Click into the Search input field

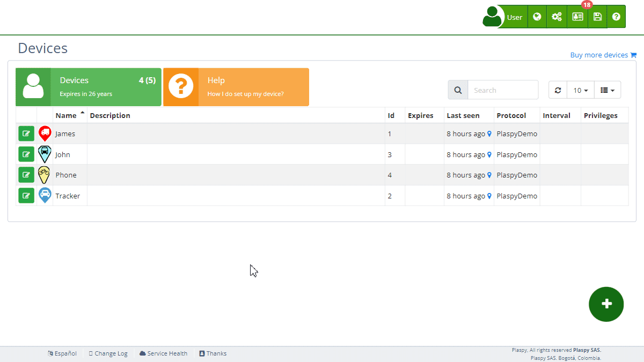pyautogui.click(x=502, y=90)
